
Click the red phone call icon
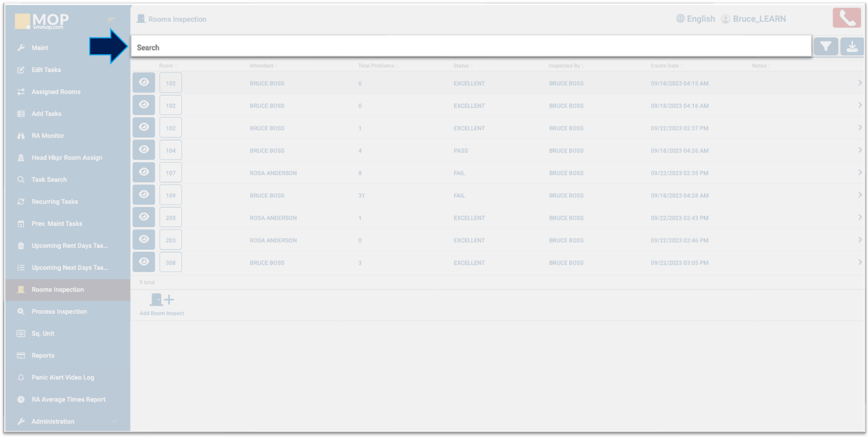tap(846, 18)
